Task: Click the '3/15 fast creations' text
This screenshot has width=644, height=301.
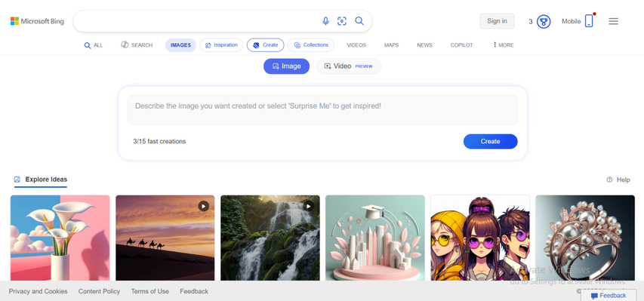Action: point(159,141)
